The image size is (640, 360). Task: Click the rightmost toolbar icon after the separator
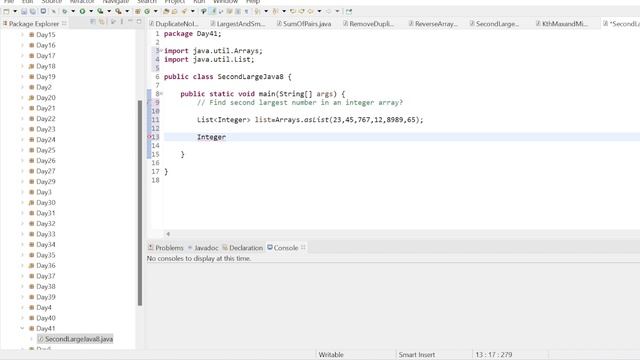(349, 11)
